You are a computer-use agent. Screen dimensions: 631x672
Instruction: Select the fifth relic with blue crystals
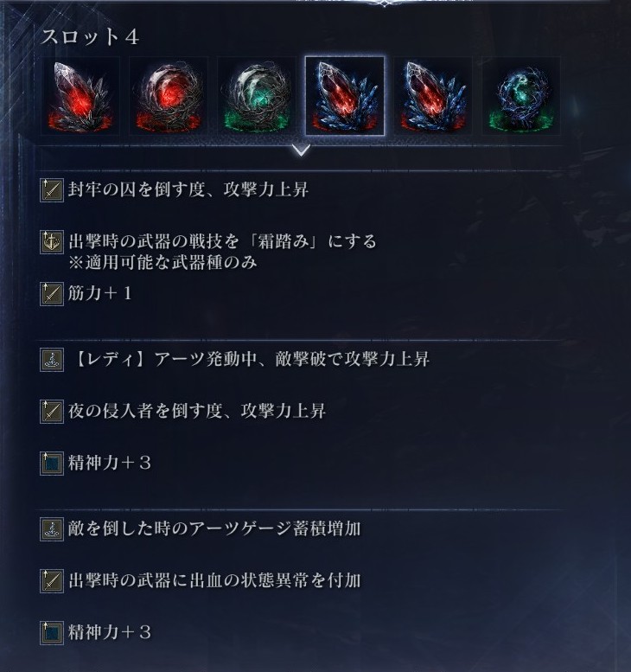tap(433, 96)
